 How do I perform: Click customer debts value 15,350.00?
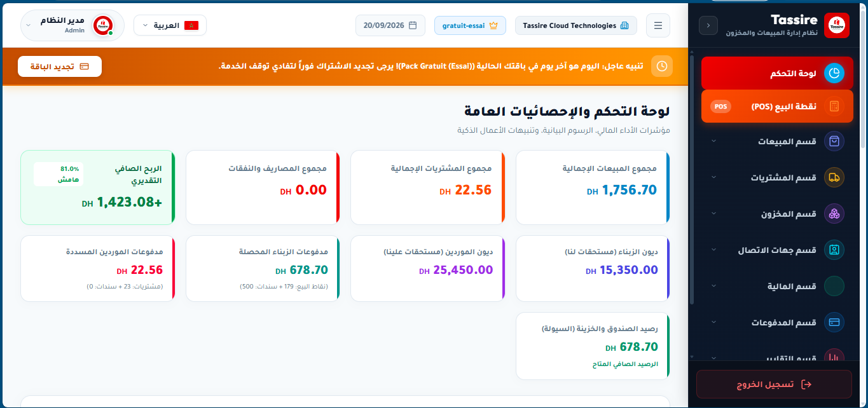(628, 270)
